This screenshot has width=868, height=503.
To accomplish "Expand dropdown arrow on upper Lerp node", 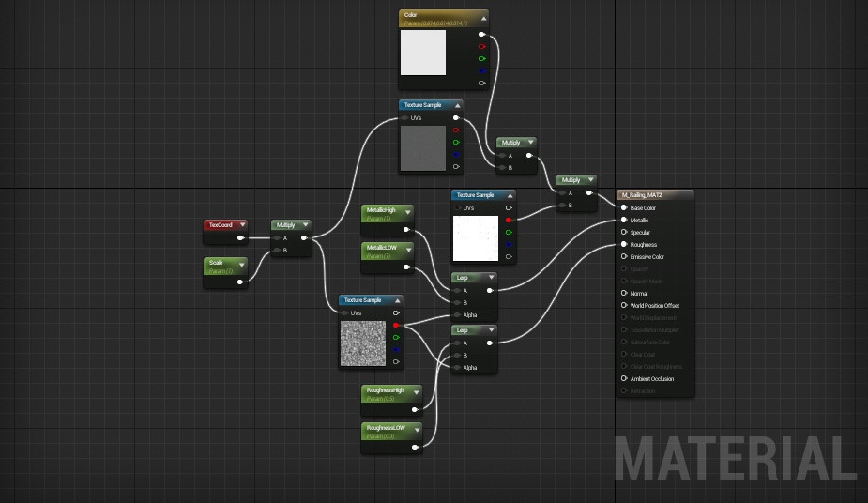I will (491, 277).
